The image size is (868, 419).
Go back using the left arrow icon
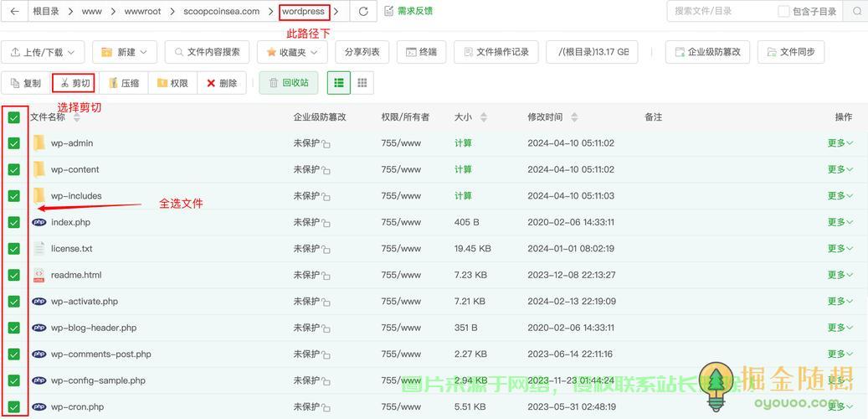15,11
